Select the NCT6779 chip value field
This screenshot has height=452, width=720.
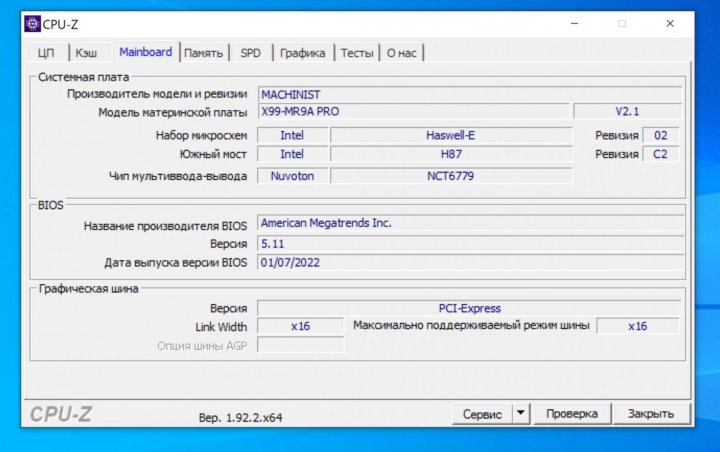click(451, 176)
